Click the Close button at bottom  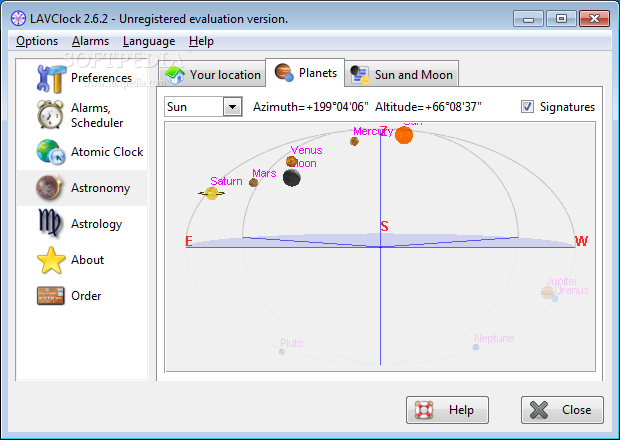pos(562,410)
